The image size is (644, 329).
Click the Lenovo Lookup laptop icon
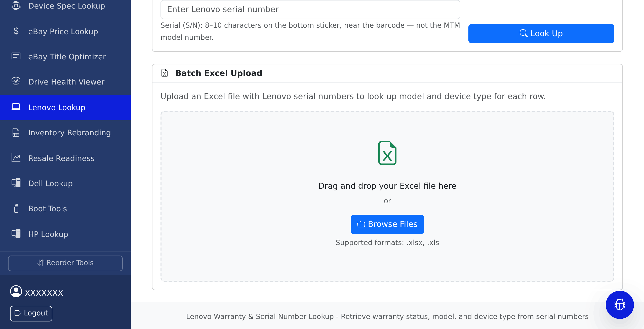click(16, 107)
